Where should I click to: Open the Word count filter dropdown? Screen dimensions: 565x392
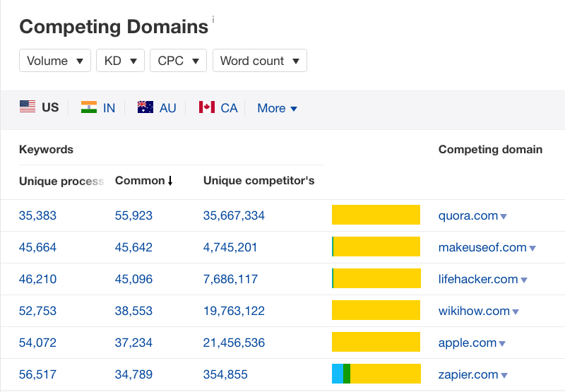[x=260, y=61]
